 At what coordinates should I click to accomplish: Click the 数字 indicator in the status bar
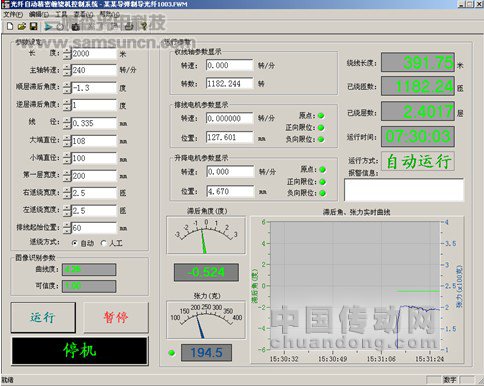click(449, 380)
